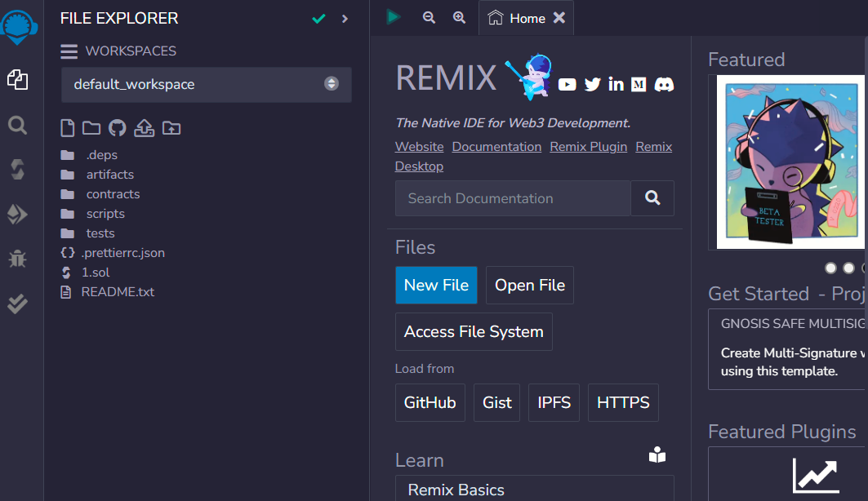Open the Search in files sidebar icon
The width and height of the screenshot is (868, 501).
[18, 125]
